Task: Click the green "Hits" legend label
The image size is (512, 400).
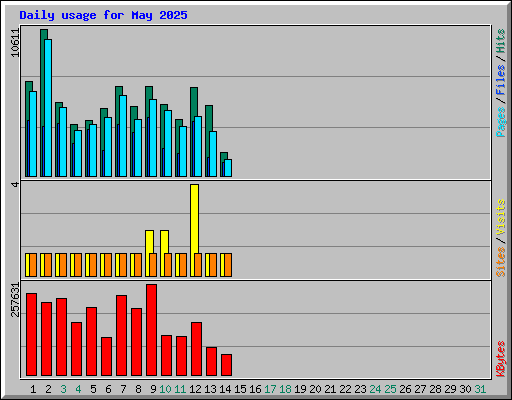Action: pyautogui.click(x=501, y=41)
